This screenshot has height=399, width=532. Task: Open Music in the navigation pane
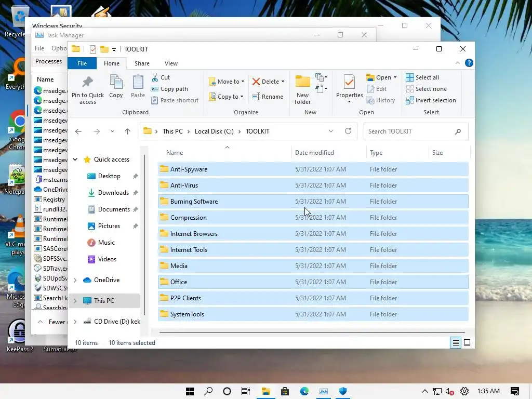tap(106, 243)
